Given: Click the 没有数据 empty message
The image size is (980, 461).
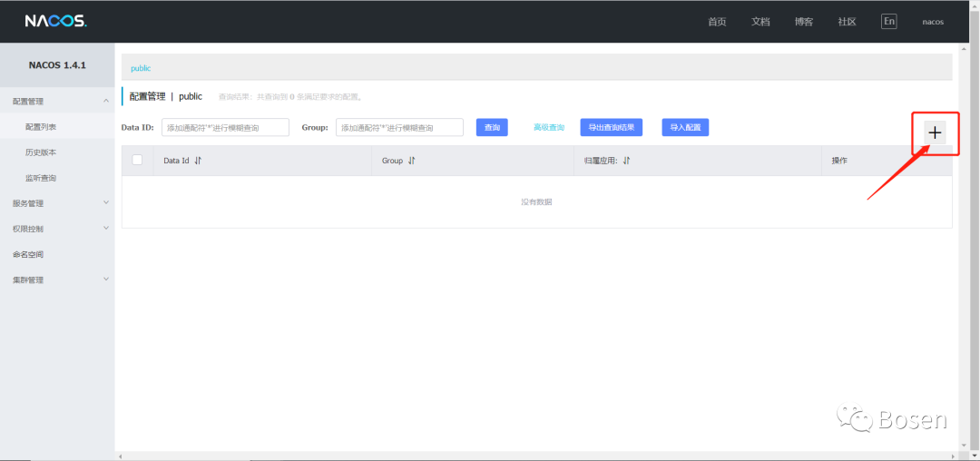Looking at the screenshot, I should 536,201.
